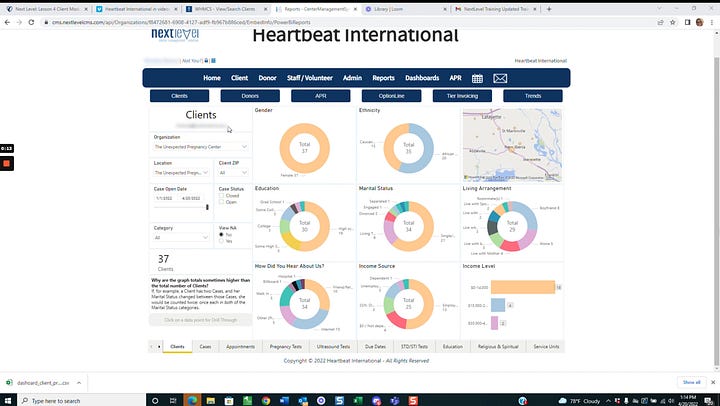Check the Open case status box
Image resolution: width=720 pixels, height=406 pixels.
221,202
